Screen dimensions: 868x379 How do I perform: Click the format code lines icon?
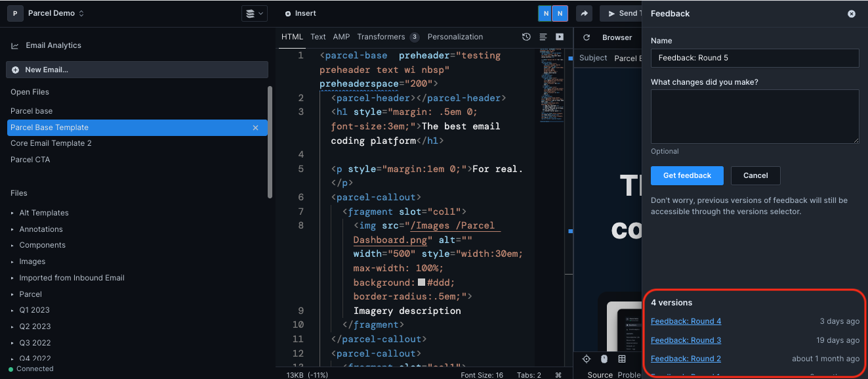[x=543, y=37]
